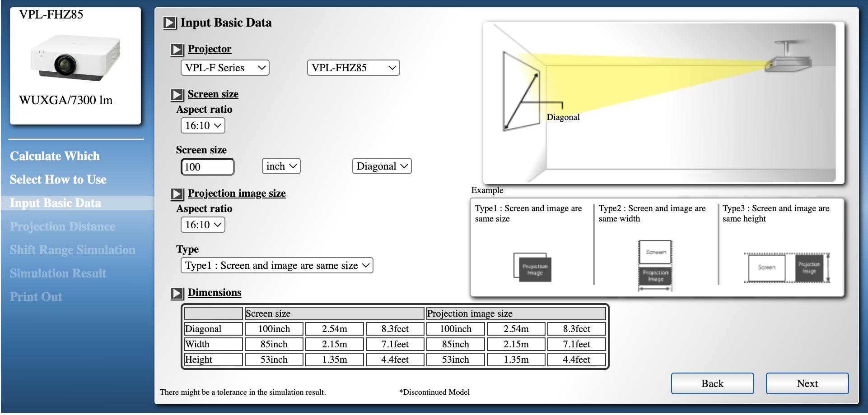Screen dimensions: 868x415
Task: Click the arrow icon beside Projection image size
Action: [177, 194]
